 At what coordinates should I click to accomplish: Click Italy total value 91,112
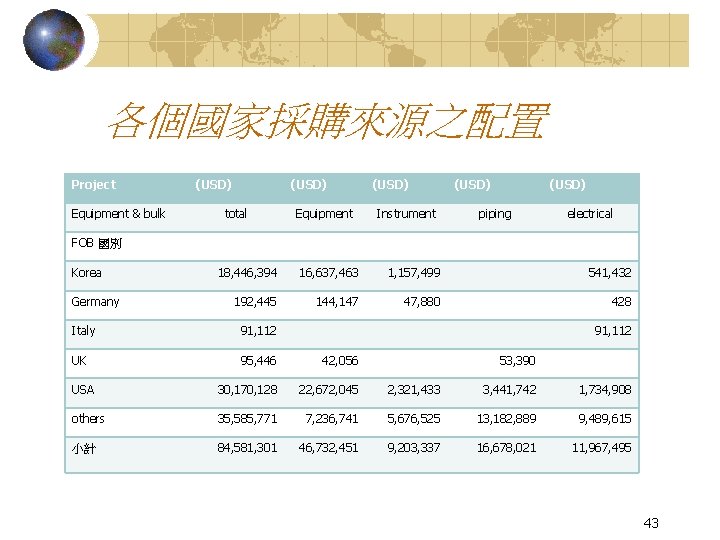tap(259, 331)
